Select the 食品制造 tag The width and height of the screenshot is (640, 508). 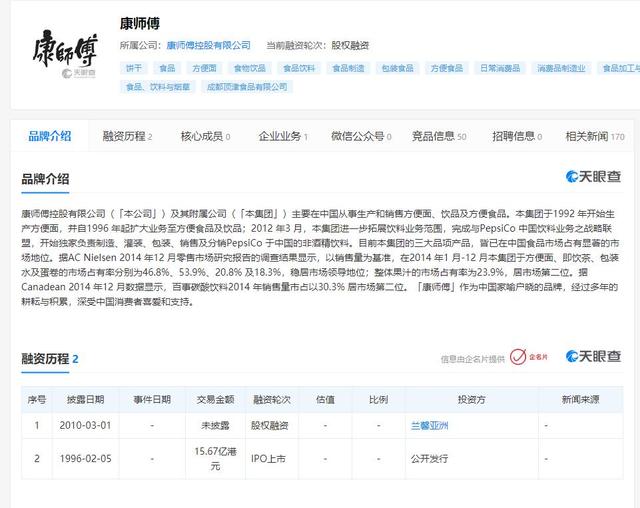click(x=349, y=68)
